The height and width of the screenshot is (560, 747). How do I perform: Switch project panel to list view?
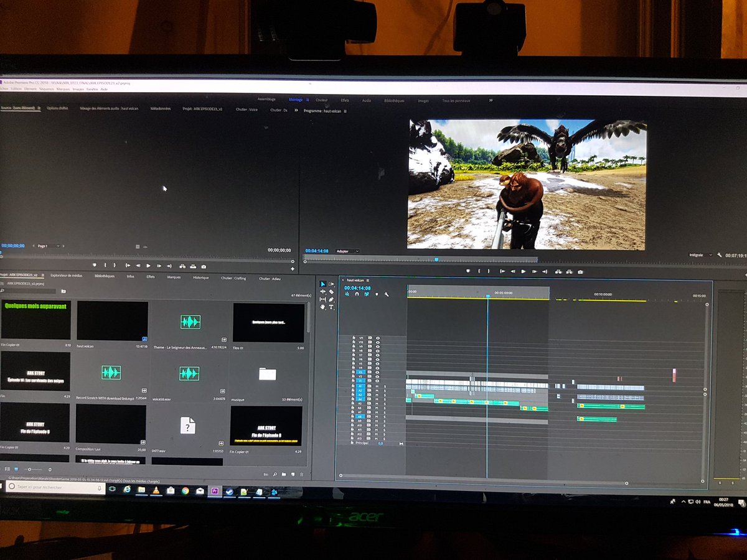tap(7, 469)
